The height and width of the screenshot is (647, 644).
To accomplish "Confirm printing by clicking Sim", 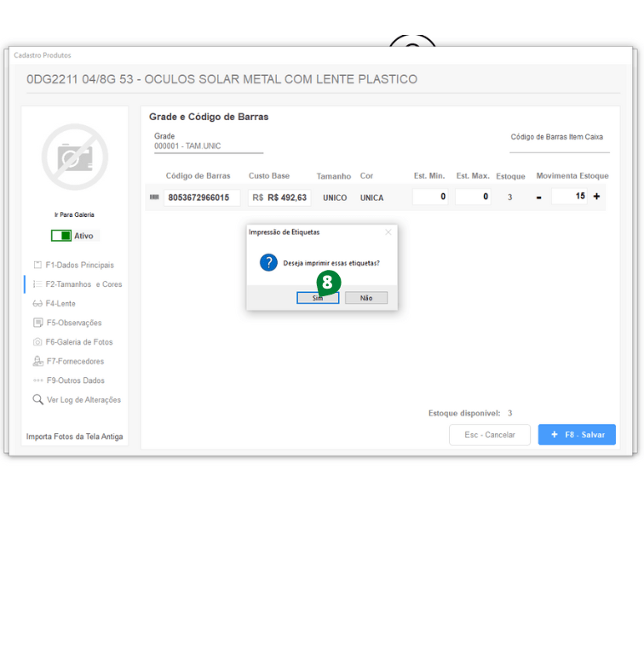I will pyautogui.click(x=318, y=298).
